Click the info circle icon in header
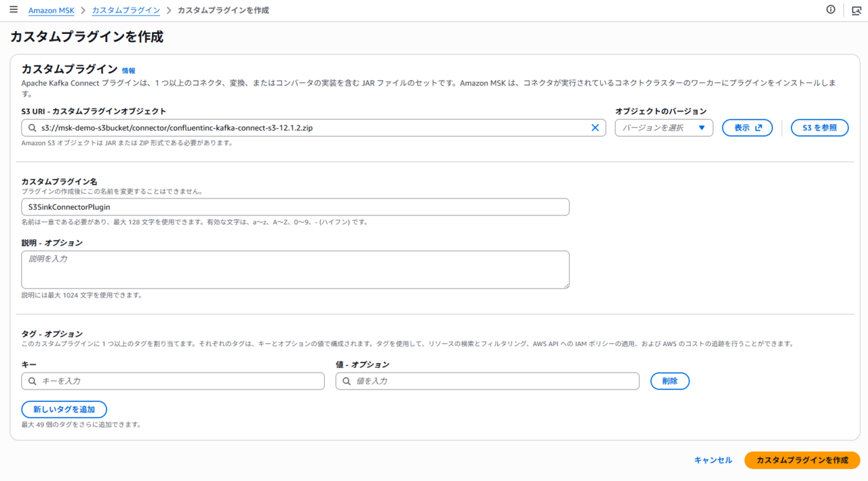 tap(831, 9)
